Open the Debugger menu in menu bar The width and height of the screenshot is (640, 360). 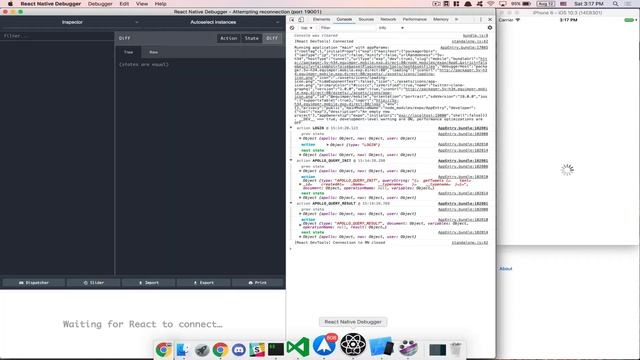(100, 4)
